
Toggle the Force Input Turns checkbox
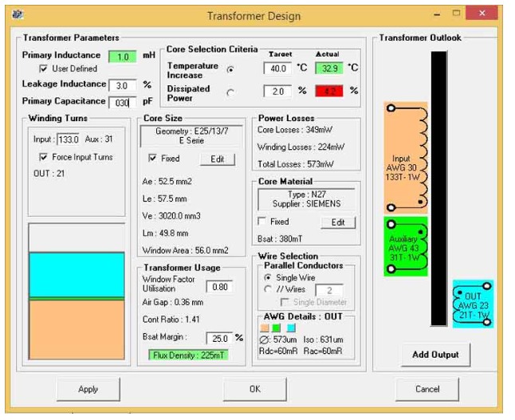click(44, 157)
